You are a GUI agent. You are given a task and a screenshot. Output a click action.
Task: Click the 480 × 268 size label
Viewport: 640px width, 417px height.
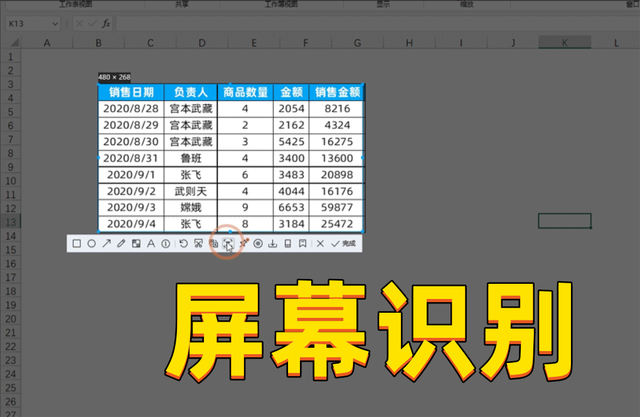coord(115,77)
